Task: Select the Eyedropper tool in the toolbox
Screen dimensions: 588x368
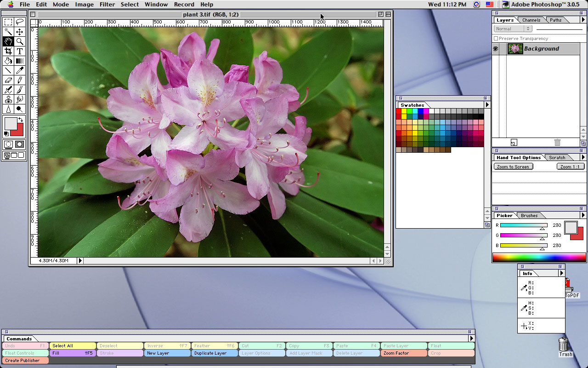Action: [20, 70]
